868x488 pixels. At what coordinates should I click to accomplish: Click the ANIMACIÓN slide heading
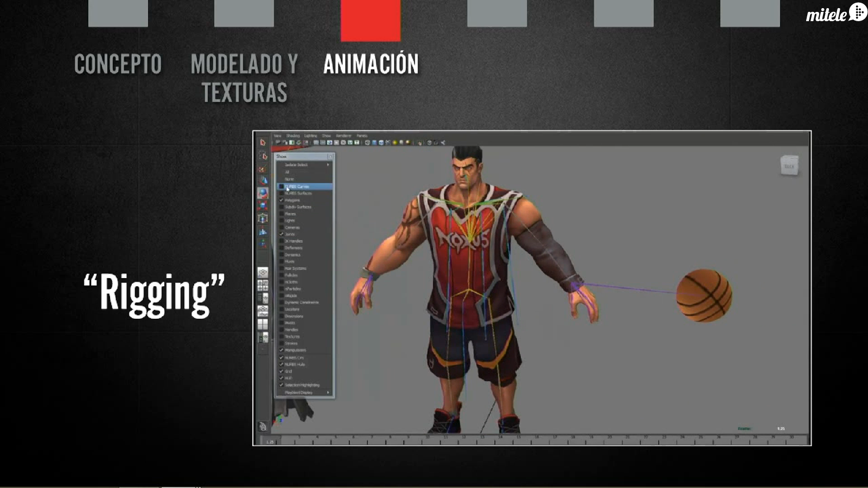pyautogui.click(x=371, y=64)
